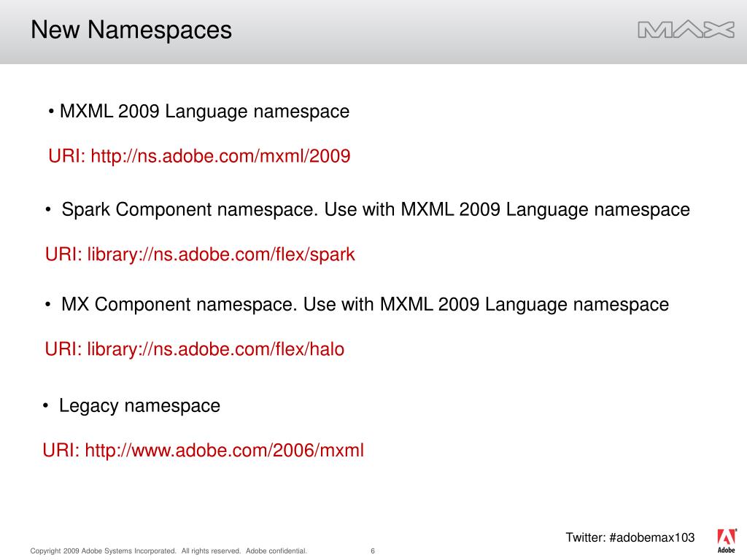Click the copyright 2009 Adobe Systems footer
Screen dimensions: 747x560
pyautogui.click(x=169, y=551)
